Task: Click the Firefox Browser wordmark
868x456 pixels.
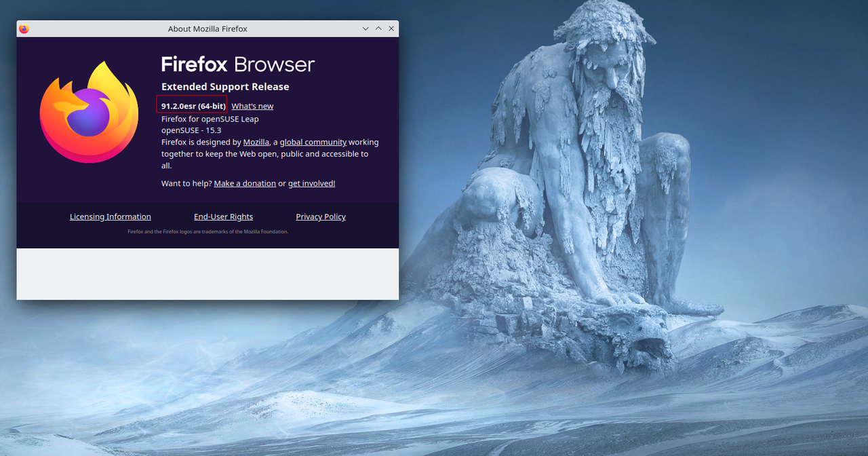Action: click(x=238, y=64)
